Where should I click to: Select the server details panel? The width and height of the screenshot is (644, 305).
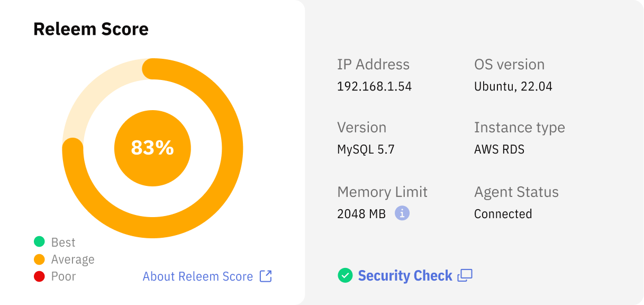coord(475,152)
